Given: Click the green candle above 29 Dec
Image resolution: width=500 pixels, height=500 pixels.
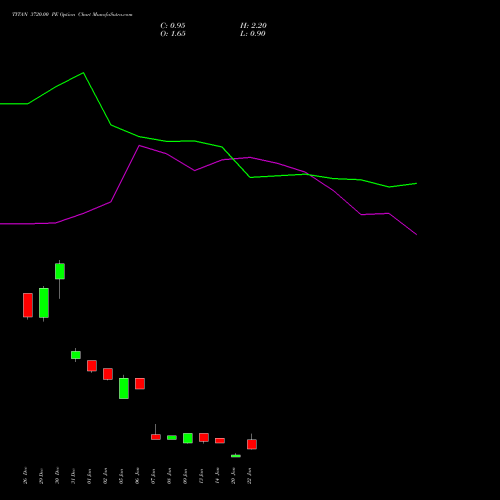Looking at the screenshot, I should click(44, 303).
